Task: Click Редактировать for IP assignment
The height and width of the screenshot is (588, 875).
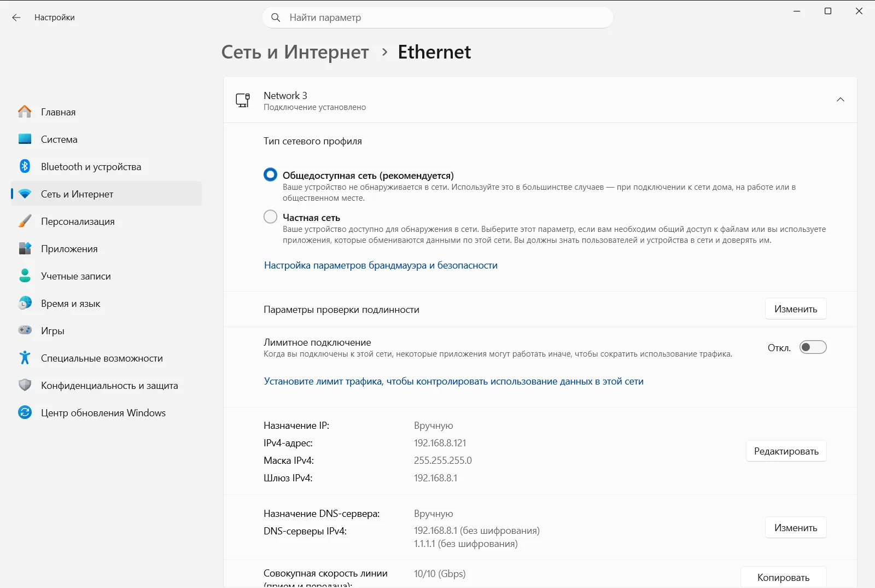Action: [x=786, y=451]
